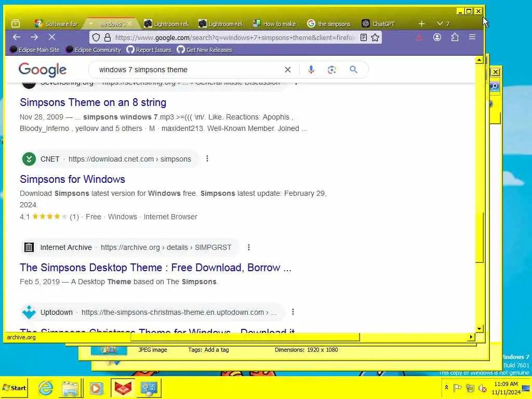Click the Uptodown site favicon
The image size is (532, 399).
(29, 312)
